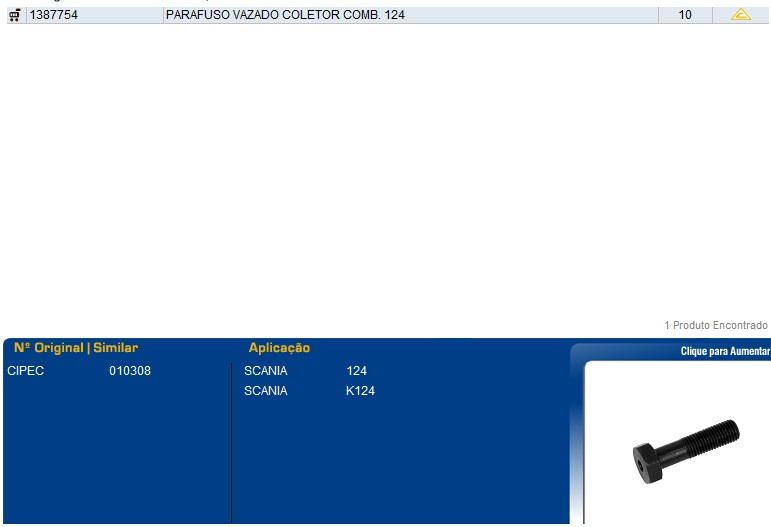The width and height of the screenshot is (771, 527).
Task: Select product code 1387754
Action: pyautogui.click(x=54, y=15)
